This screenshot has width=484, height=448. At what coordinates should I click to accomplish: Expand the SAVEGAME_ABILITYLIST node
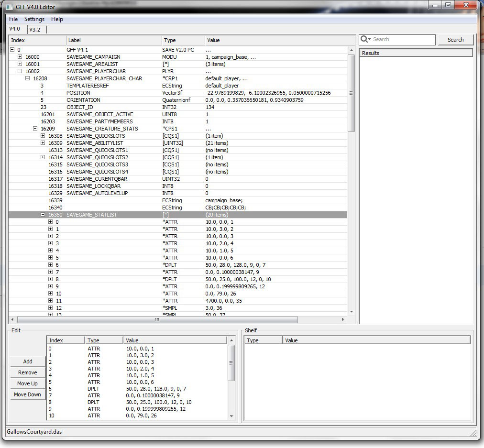pyautogui.click(x=43, y=143)
